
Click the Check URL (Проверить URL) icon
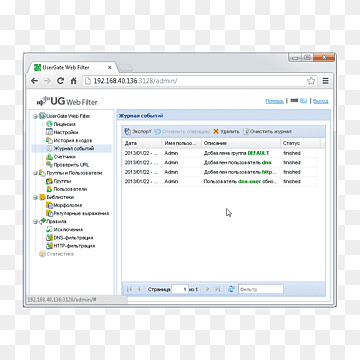point(49,165)
